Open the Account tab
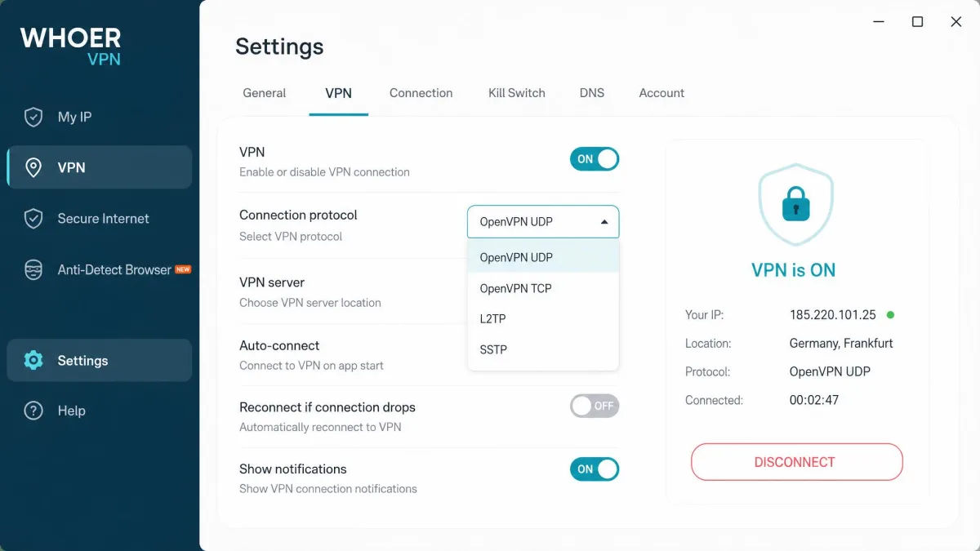 pos(661,93)
